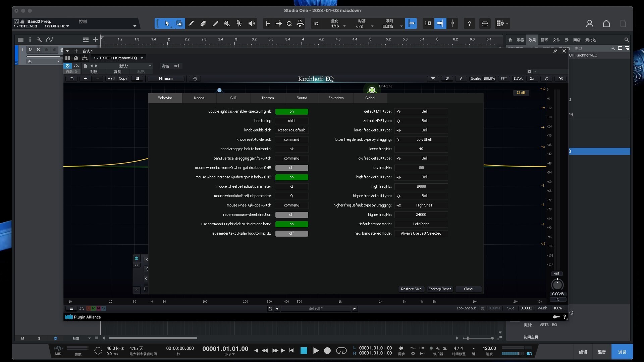Image resolution: width=644 pixels, height=362 pixels.
Task: Click the Minimum phase mode button
Action: coord(166,79)
